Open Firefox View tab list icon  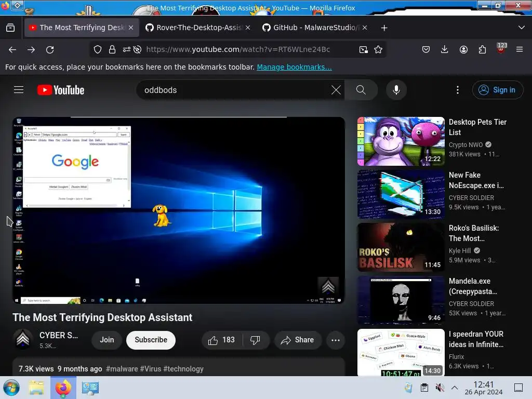[x=10, y=28]
